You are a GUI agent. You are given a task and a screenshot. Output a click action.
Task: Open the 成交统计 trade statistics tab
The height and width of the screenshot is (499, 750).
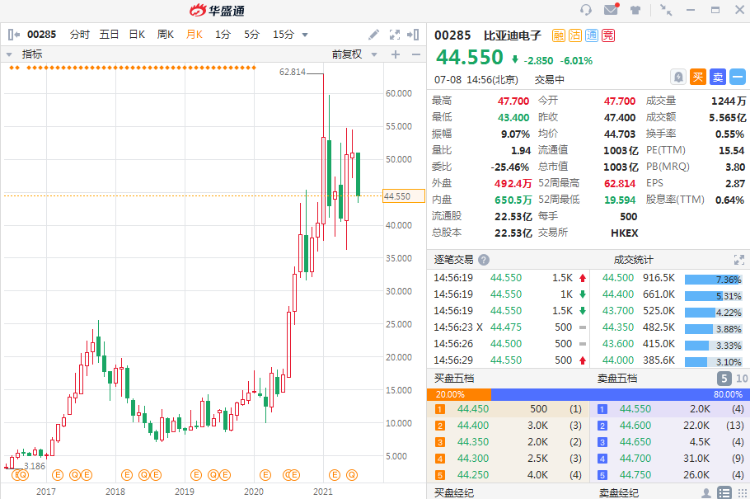[633, 260]
